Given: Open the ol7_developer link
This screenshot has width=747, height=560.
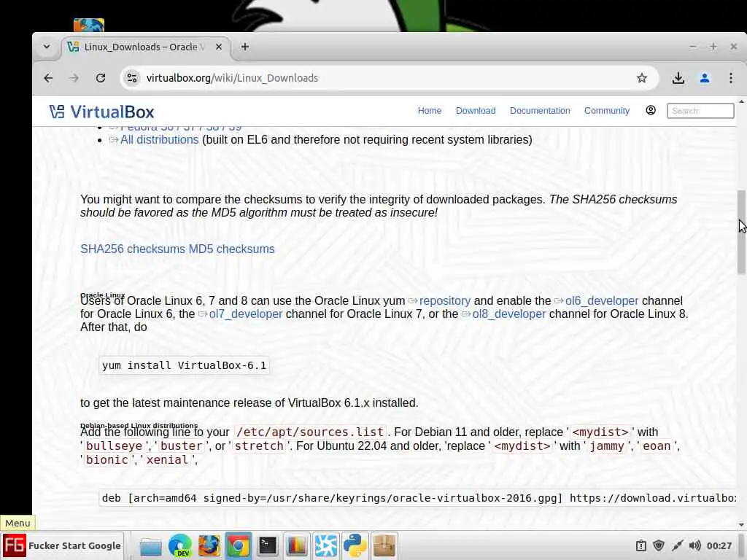Looking at the screenshot, I should (246, 314).
